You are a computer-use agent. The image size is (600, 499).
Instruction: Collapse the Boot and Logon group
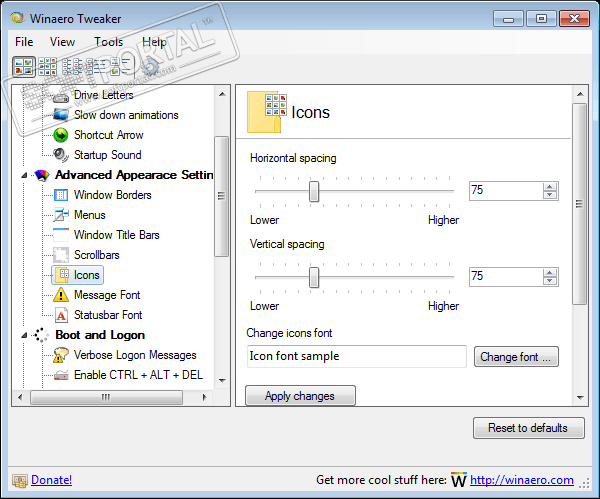click(x=24, y=335)
